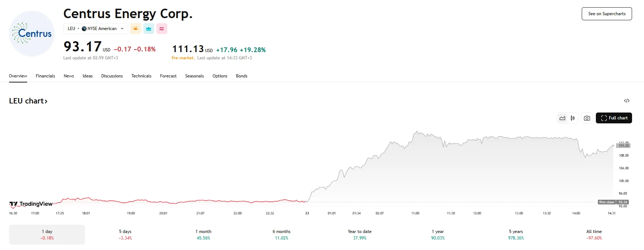Select the area chart style toggle
The image size is (644, 250).
[562, 118]
